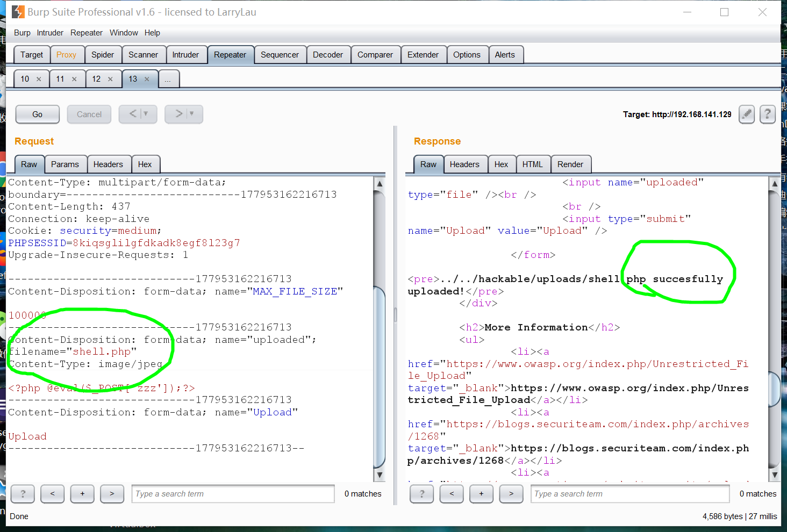Click the response pane scrollbar thumb
The image size is (787, 532).
pyautogui.click(x=775, y=389)
